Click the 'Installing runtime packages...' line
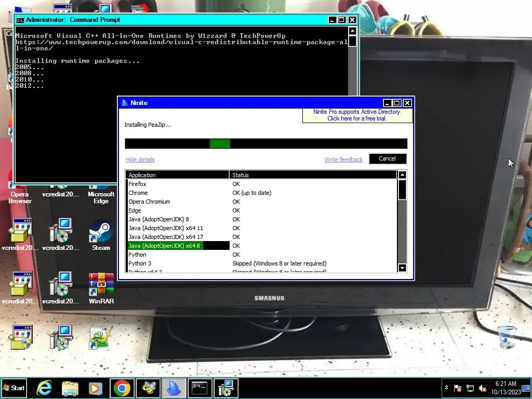Screen dimensions: 532x399 (x=77, y=61)
